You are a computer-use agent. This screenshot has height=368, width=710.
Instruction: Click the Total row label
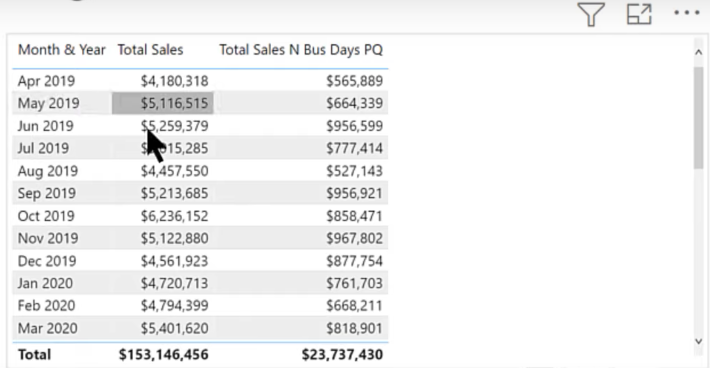(x=34, y=354)
